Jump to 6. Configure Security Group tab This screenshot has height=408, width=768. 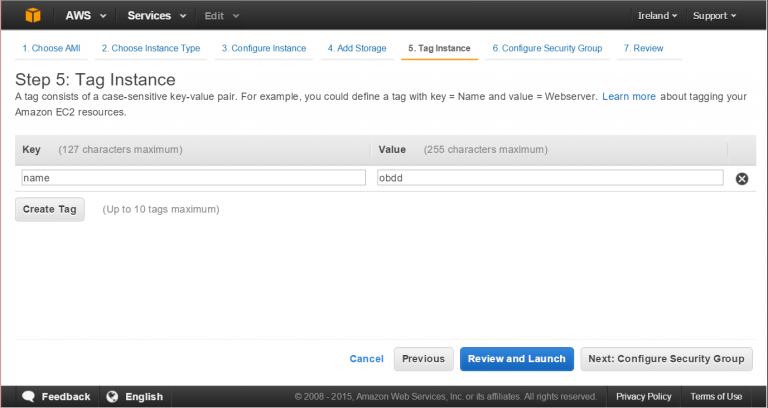tap(547, 48)
